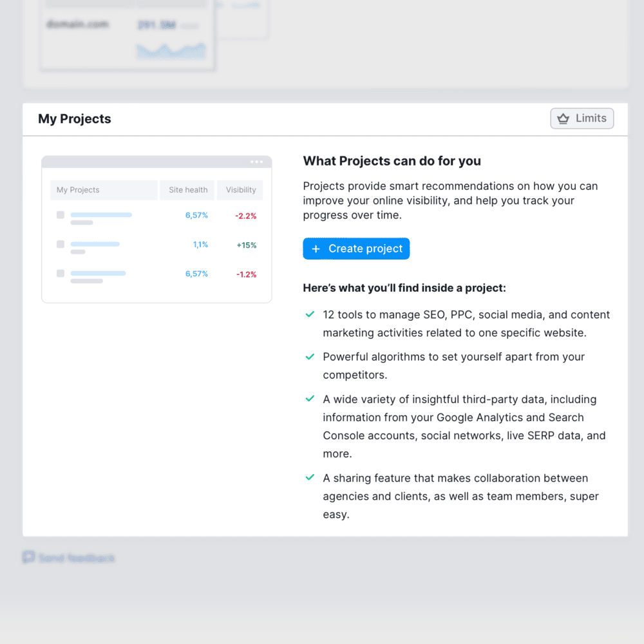644x644 pixels.
Task: Click the green checkmark beside '12 tools' item
Action: pyautogui.click(x=310, y=314)
